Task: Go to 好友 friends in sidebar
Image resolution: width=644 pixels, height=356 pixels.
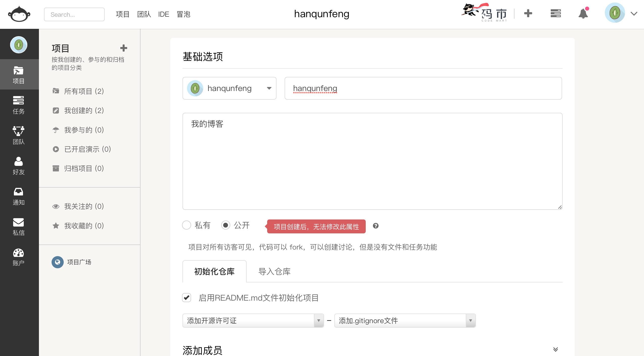Action: (18, 165)
